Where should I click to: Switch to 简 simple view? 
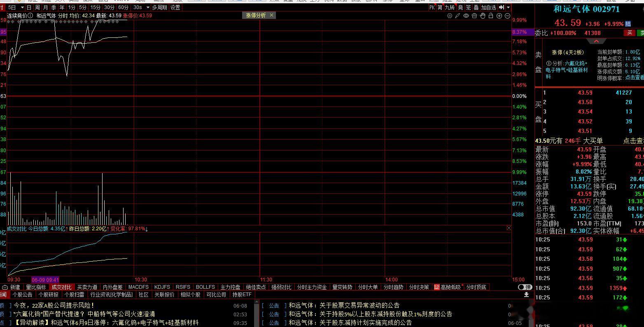[440, 7]
